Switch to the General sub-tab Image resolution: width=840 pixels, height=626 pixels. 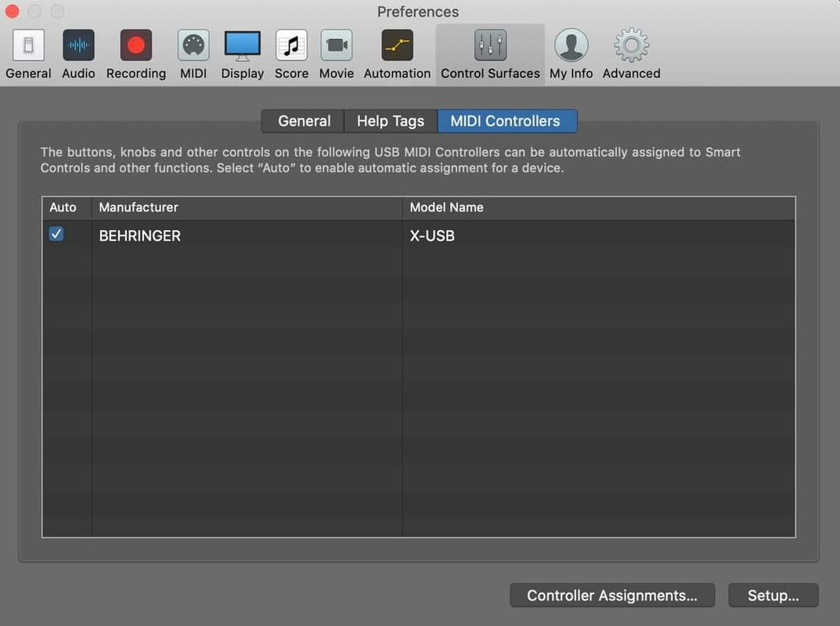click(x=304, y=121)
